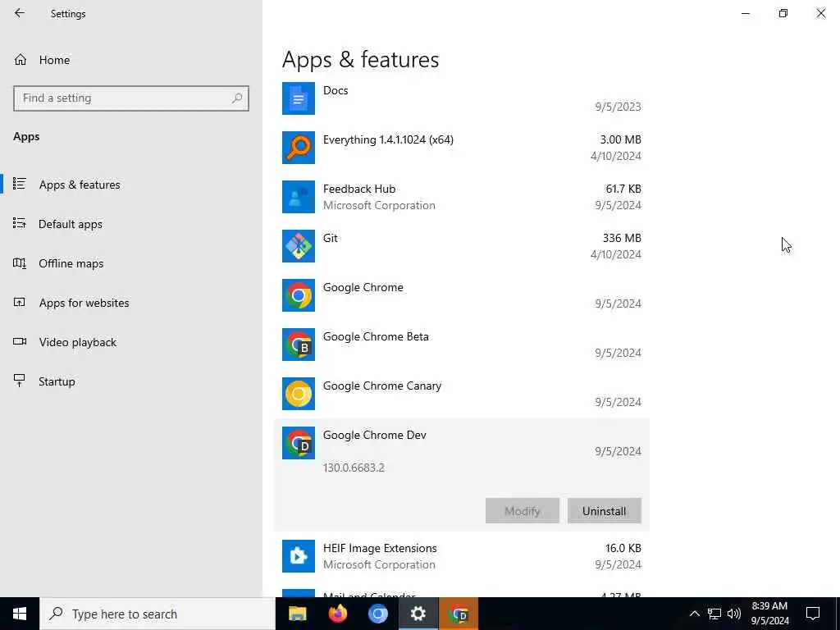This screenshot has height=630, width=840.
Task: Click the HEIF Image Extensions icon
Action: 299,556
